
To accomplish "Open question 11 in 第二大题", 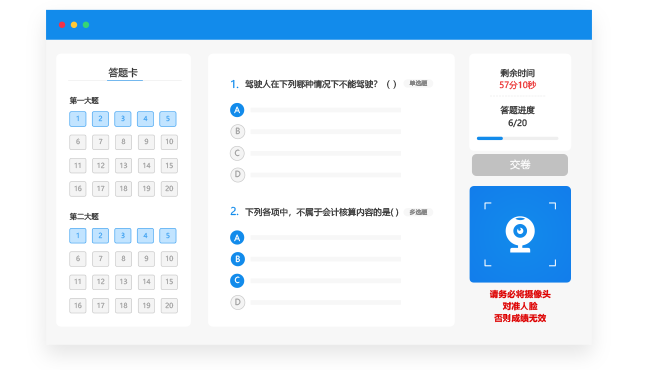I will [78, 282].
